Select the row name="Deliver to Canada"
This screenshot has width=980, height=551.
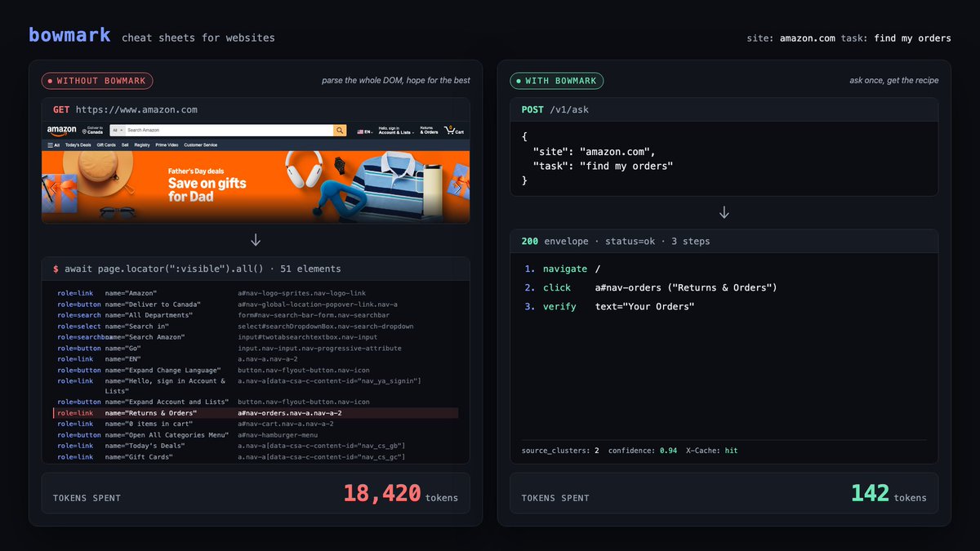256,304
